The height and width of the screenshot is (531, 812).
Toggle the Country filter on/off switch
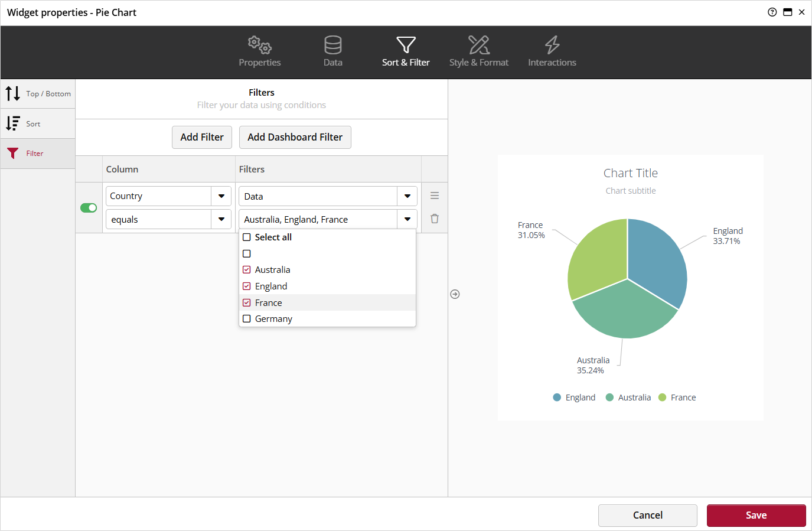click(89, 208)
